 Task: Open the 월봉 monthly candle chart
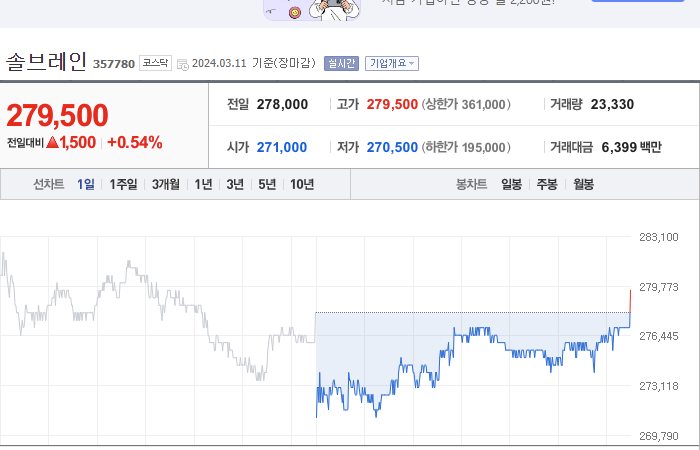pos(583,184)
